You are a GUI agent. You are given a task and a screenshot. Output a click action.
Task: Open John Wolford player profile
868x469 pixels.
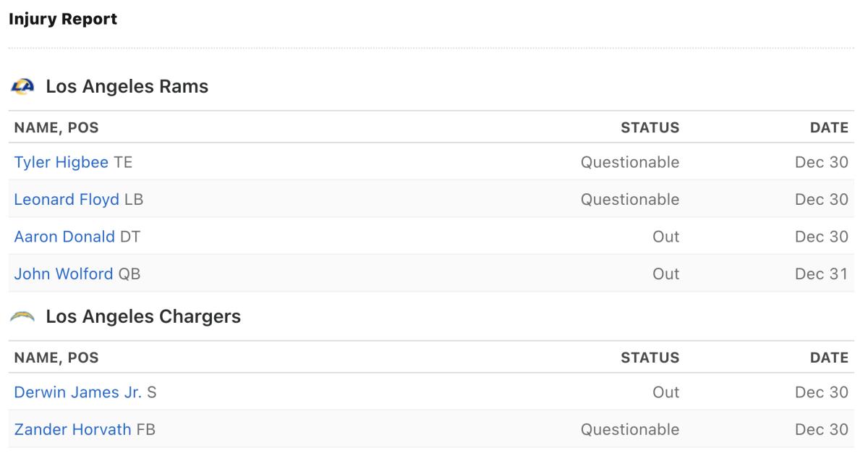64,274
